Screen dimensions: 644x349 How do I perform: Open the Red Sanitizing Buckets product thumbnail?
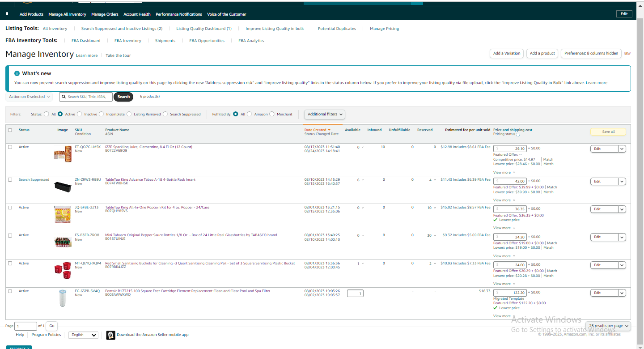coord(63,271)
